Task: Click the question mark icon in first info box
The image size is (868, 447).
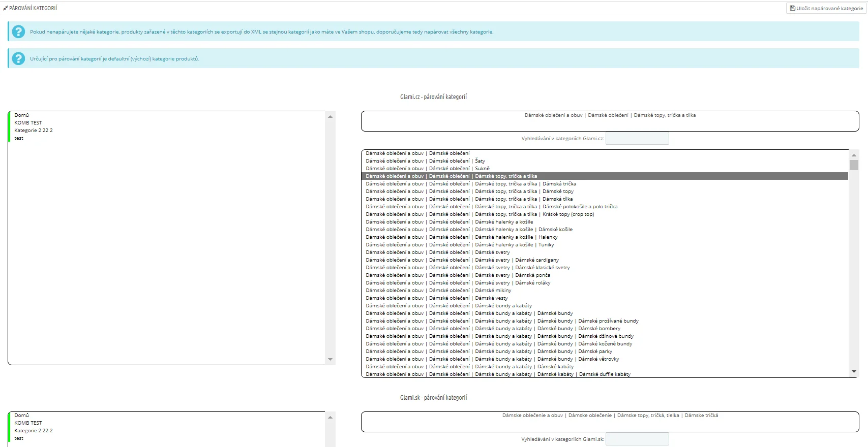Action: (18, 31)
